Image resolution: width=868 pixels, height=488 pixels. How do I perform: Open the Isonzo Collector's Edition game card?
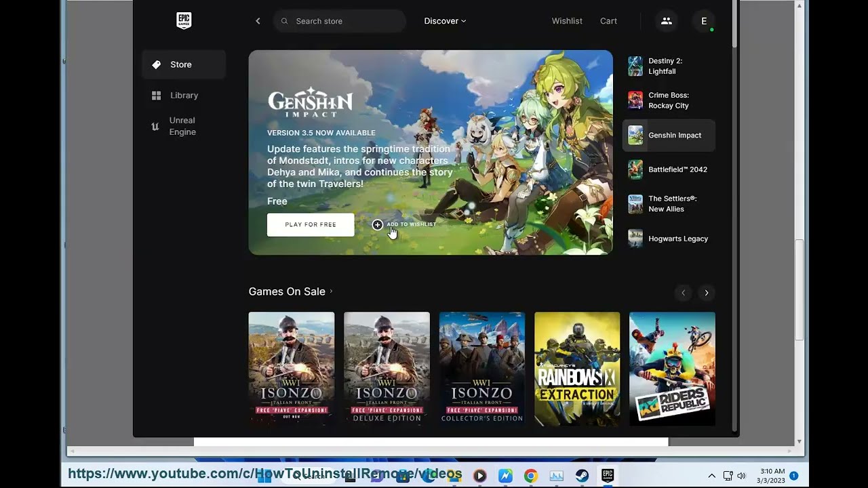pos(482,369)
